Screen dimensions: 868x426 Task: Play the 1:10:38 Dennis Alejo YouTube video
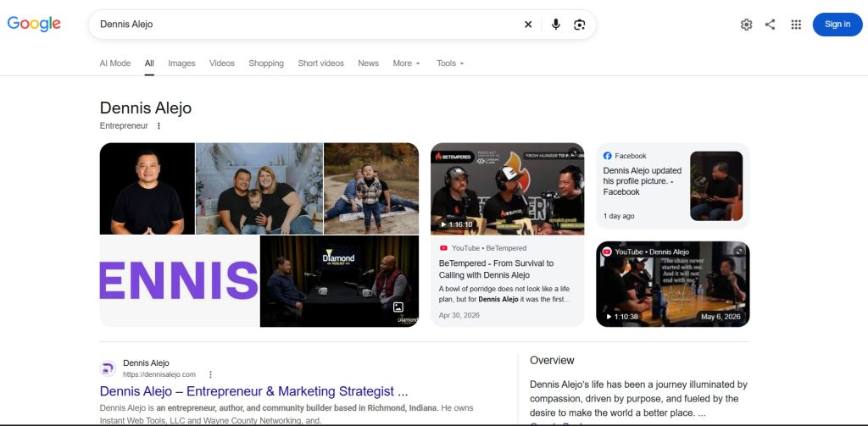point(673,284)
